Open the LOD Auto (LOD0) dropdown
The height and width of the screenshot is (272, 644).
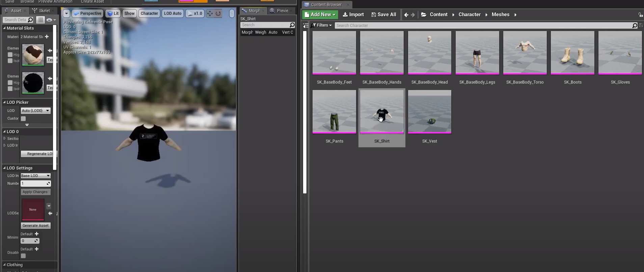point(35,111)
